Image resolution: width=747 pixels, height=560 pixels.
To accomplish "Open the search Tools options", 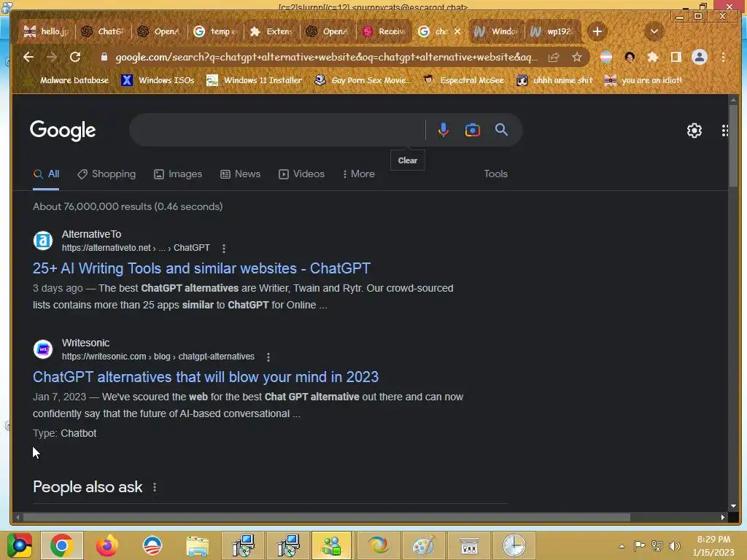I will pyautogui.click(x=495, y=174).
